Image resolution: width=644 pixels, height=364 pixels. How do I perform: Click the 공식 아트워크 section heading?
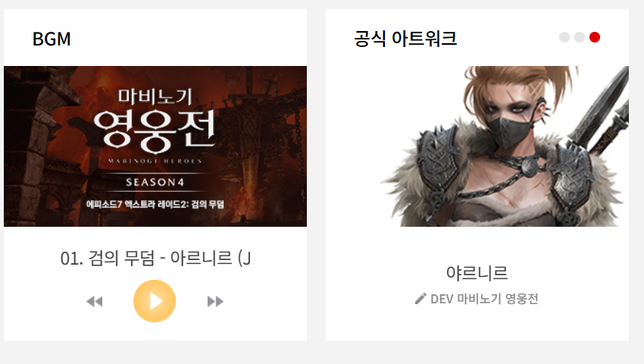coord(405,38)
